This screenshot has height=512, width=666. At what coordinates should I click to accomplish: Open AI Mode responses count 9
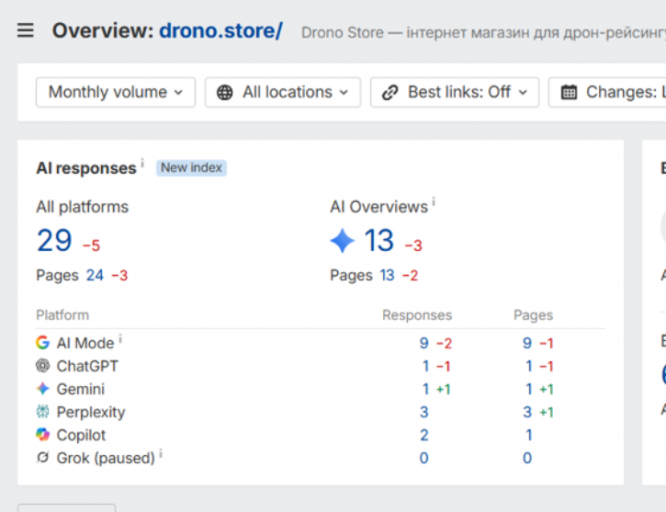[424, 343]
